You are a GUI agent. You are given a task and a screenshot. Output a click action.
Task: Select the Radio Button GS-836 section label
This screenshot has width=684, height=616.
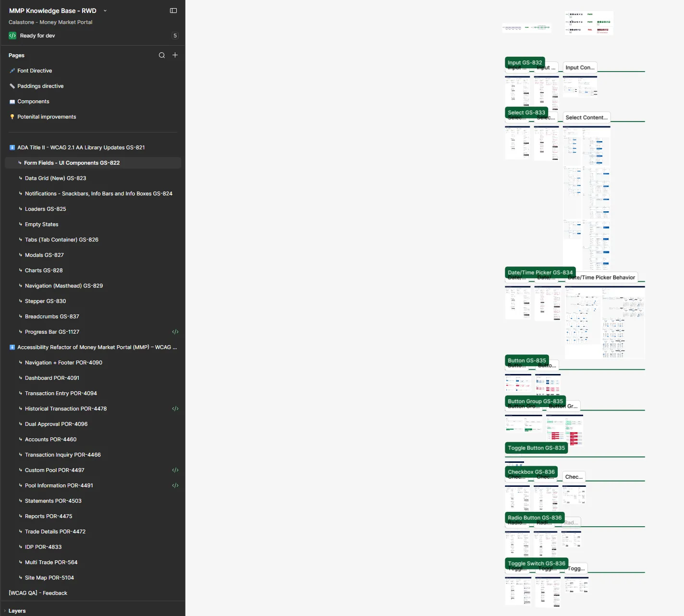(x=535, y=518)
